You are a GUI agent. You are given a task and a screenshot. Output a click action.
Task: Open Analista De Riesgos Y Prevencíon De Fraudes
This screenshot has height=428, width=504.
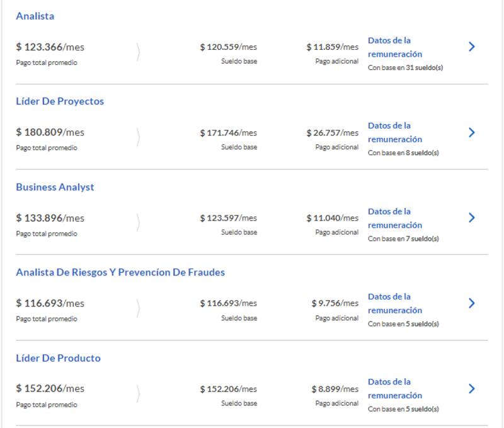point(120,272)
